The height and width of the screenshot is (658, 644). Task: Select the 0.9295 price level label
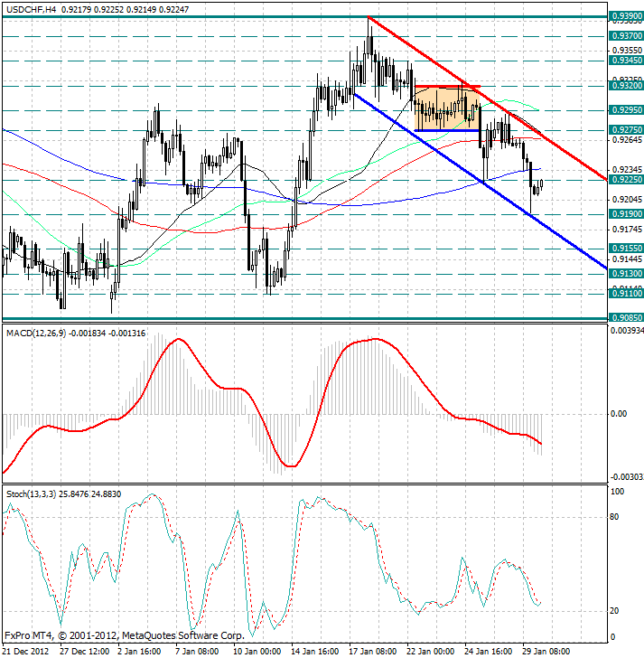point(626,110)
